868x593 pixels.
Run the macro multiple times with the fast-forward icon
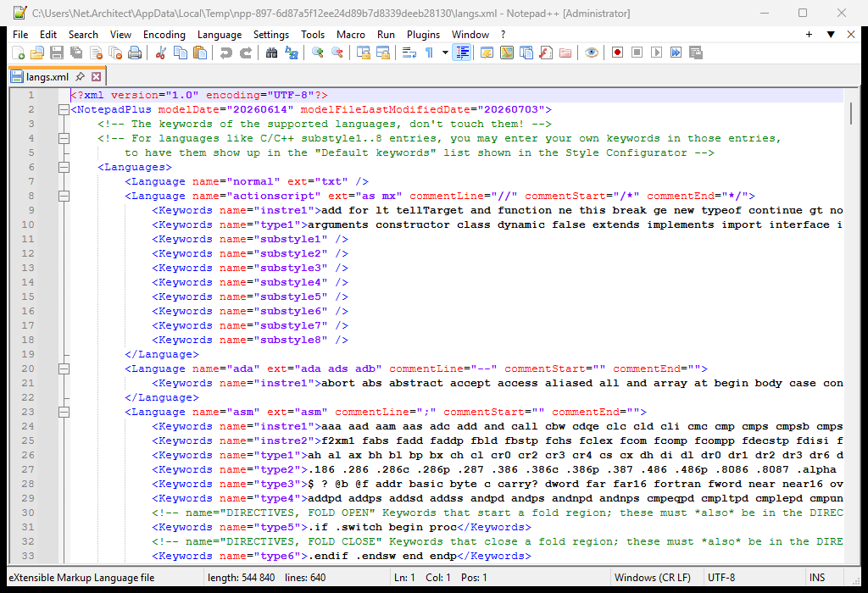(676, 53)
